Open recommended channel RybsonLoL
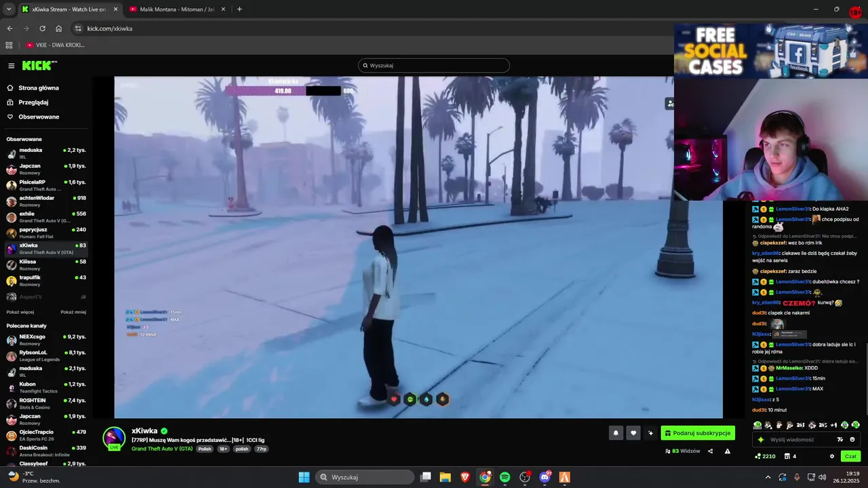 [x=46, y=356]
